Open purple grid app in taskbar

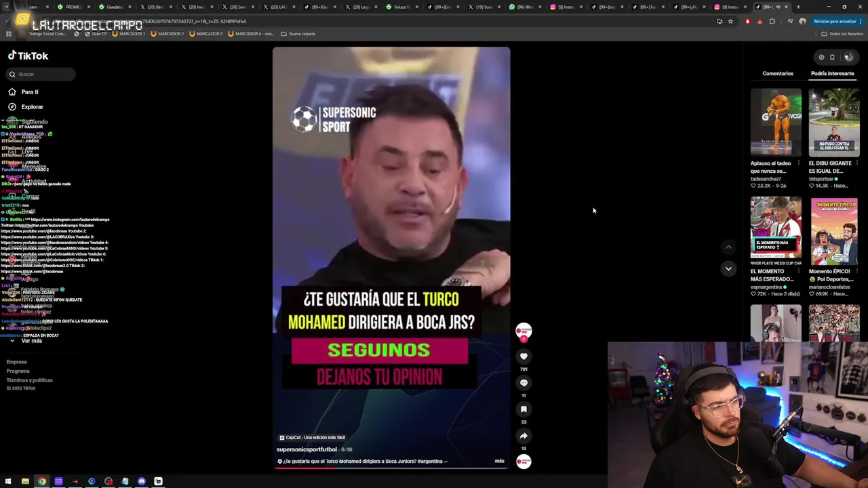click(58, 481)
